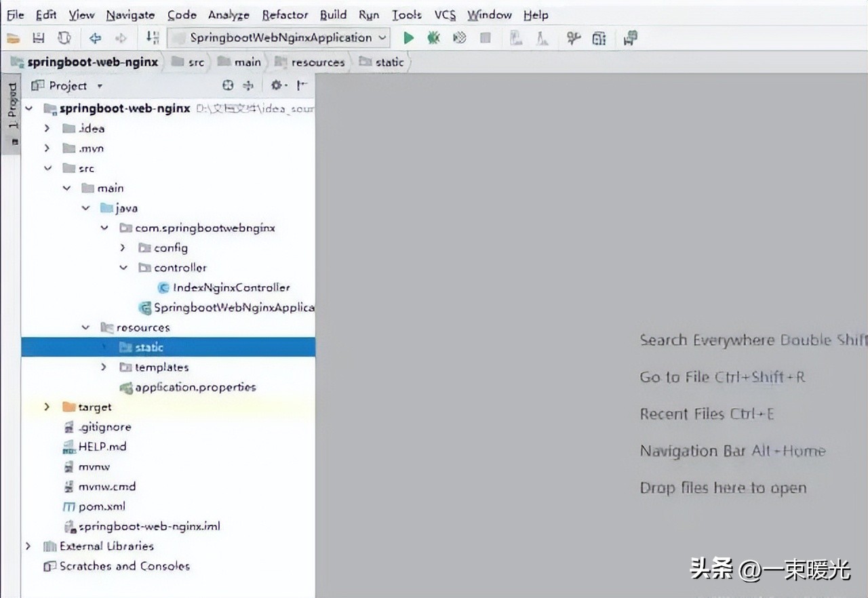Click resources in the breadcrumb bar
Screen dimensions: 868x598
tap(317, 62)
